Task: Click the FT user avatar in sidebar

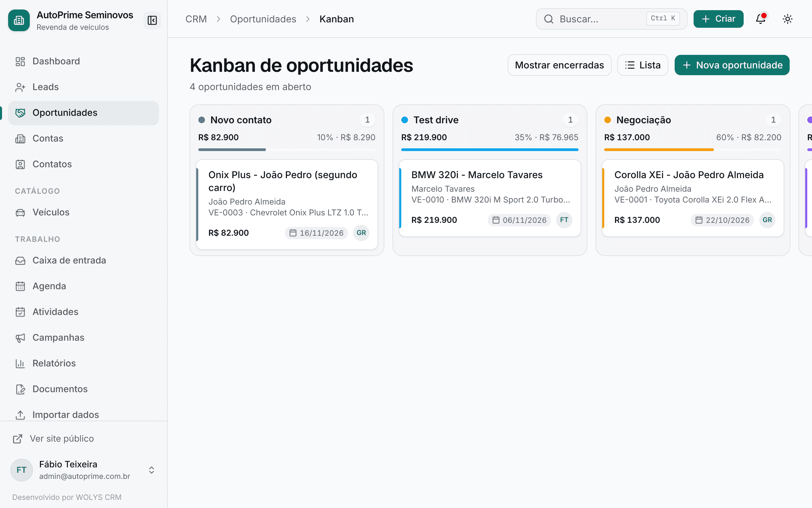Action: (22, 470)
